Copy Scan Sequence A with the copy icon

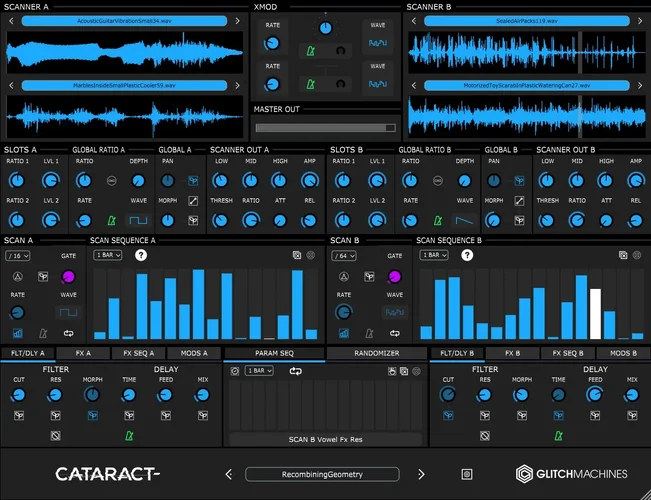pos(297,255)
